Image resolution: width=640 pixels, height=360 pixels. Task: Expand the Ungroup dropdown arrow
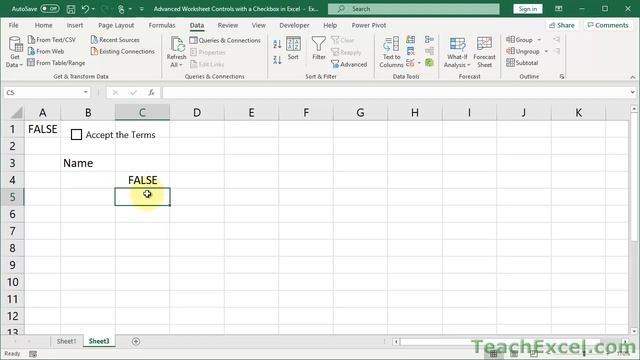coord(546,51)
